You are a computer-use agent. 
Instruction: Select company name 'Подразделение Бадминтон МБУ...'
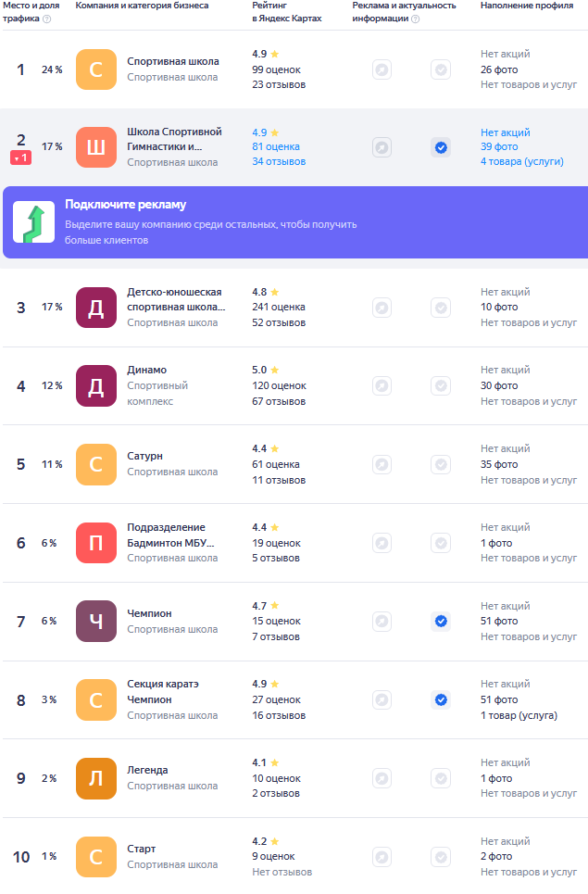(x=171, y=535)
